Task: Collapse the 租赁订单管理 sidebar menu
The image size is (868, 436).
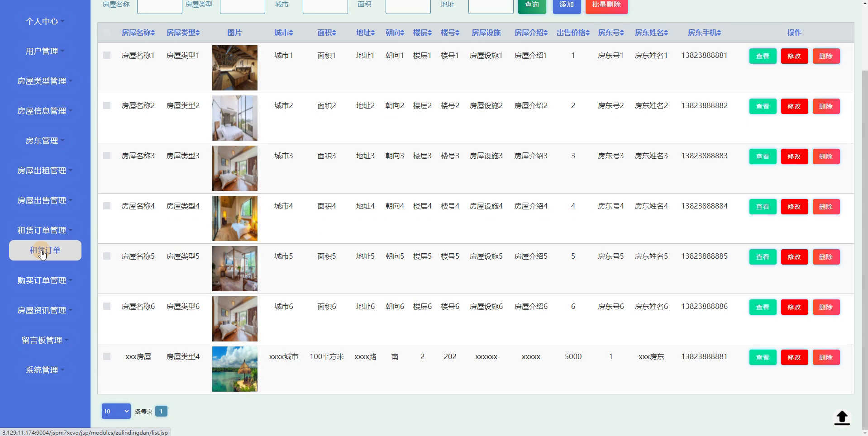Action: [x=45, y=230]
